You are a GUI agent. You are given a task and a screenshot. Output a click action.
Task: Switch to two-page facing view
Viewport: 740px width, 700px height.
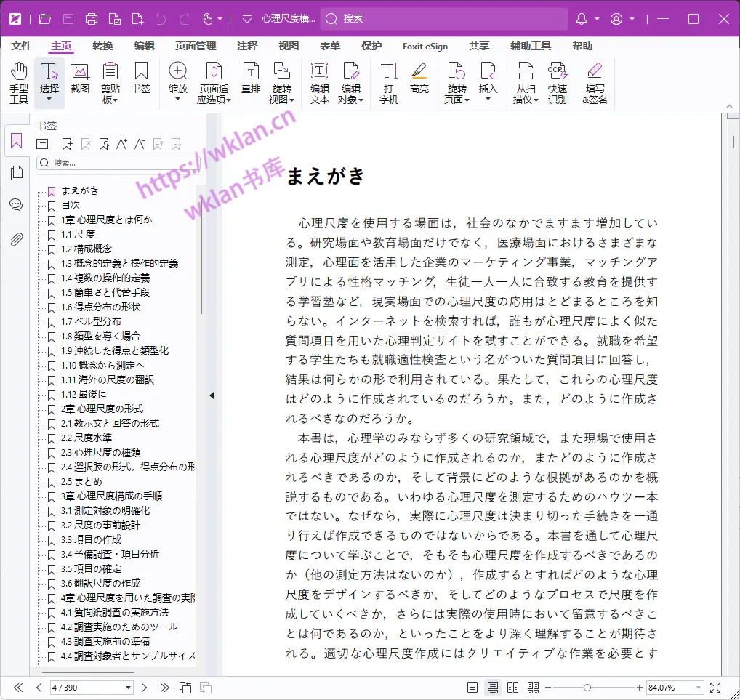[512, 688]
